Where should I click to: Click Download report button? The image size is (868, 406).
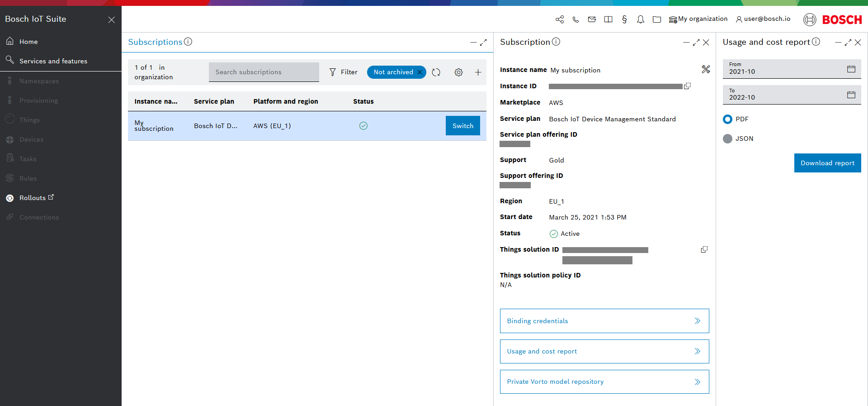point(828,163)
